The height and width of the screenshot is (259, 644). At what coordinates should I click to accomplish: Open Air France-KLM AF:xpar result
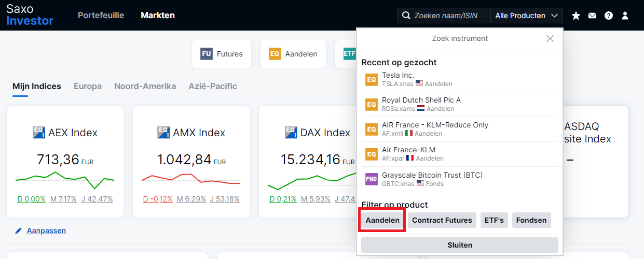pos(460,154)
